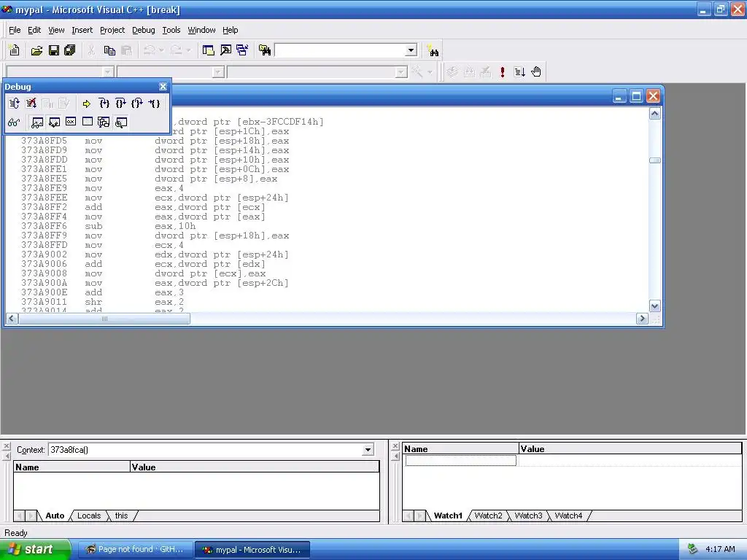Expand the Context dropdown showing 373a8fca()

368,449
